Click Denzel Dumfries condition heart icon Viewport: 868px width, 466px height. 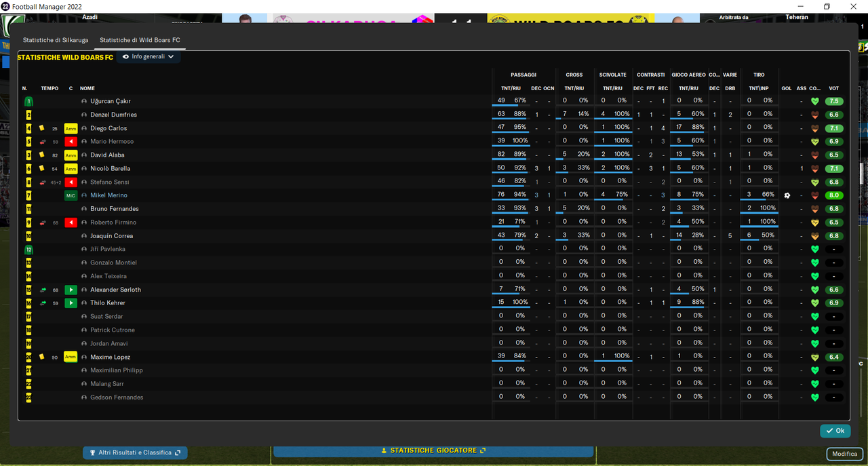(814, 115)
